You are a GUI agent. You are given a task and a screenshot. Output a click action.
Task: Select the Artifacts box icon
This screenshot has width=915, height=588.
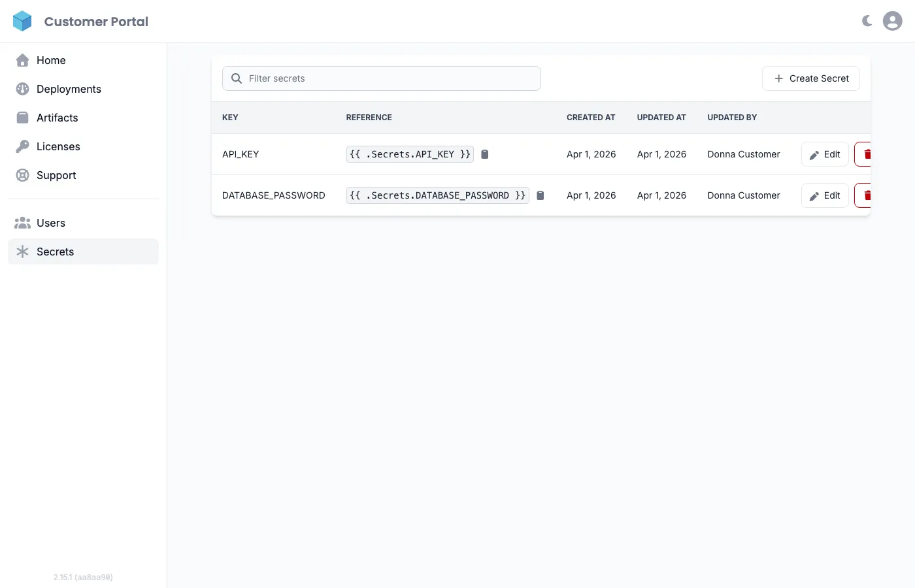(x=22, y=118)
